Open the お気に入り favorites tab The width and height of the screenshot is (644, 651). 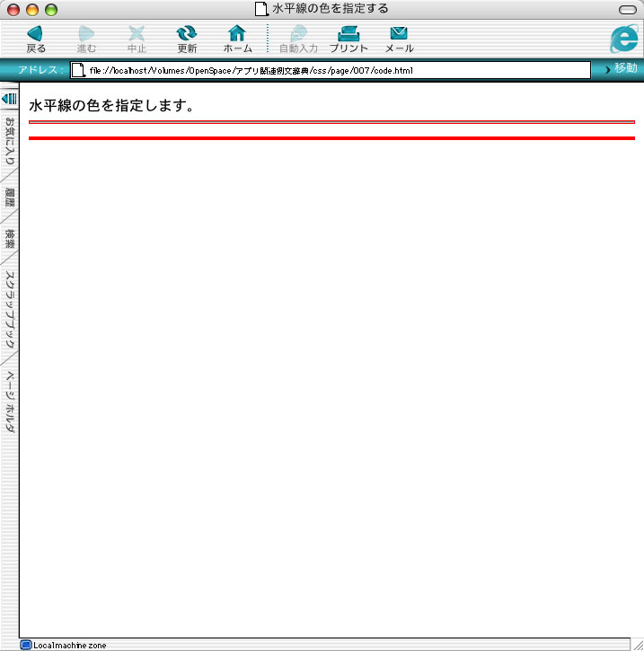pos(10,141)
